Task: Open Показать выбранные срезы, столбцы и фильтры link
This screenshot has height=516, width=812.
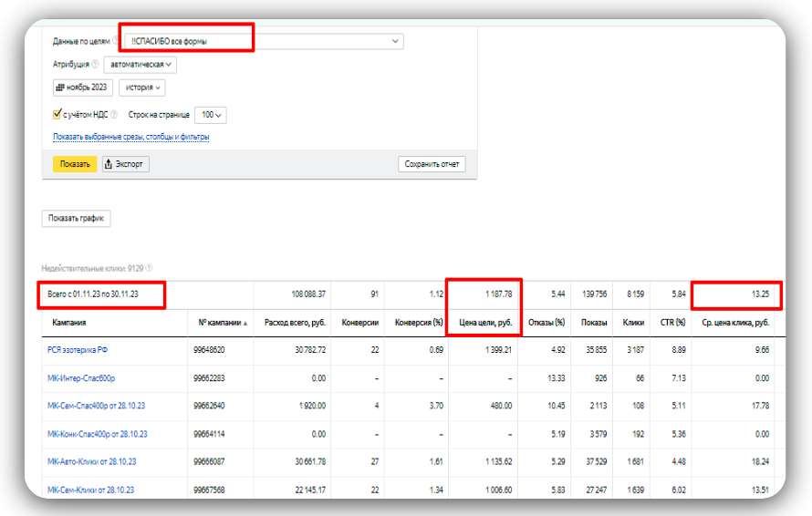Action: [130, 138]
